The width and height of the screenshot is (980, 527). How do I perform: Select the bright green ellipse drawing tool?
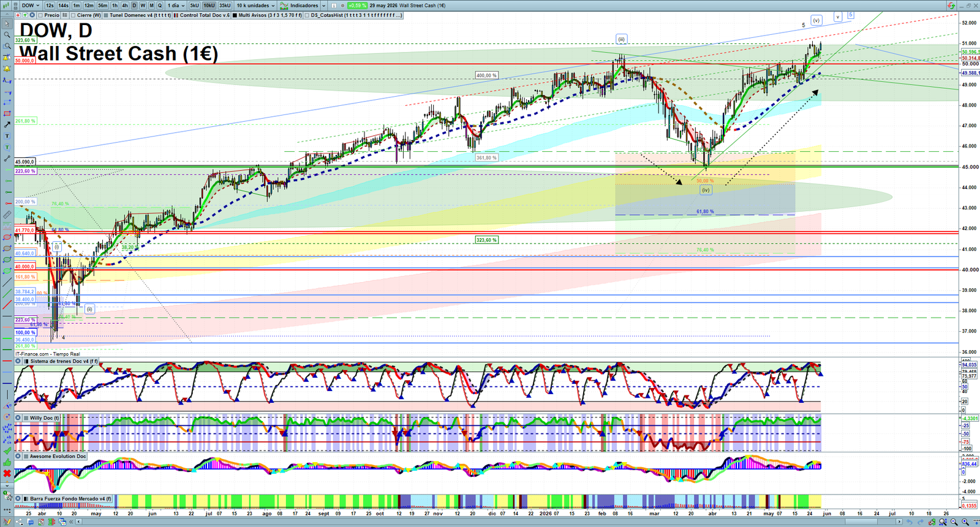(x=7, y=271)
